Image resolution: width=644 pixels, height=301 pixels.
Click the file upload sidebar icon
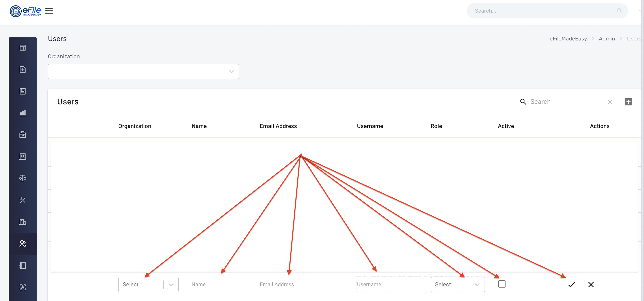[23, 69]
